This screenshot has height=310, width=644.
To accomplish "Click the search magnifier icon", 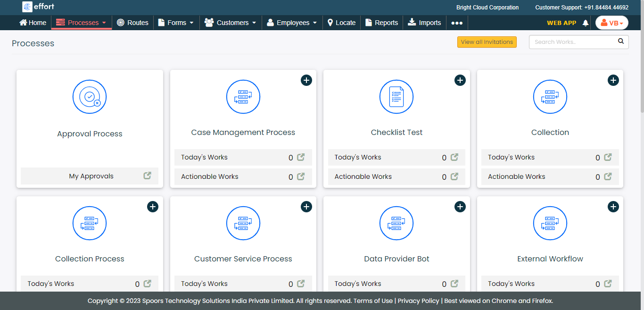I will click(x=621, y=42).
